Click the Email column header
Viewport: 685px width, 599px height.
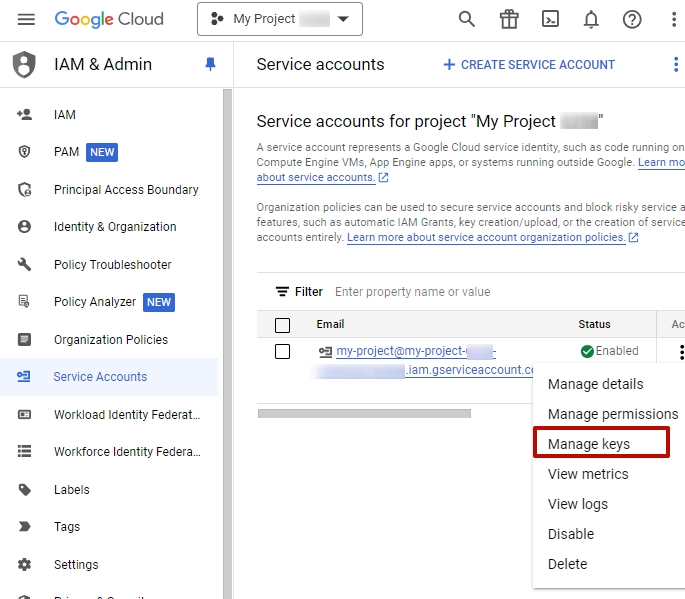coord(330,324)
